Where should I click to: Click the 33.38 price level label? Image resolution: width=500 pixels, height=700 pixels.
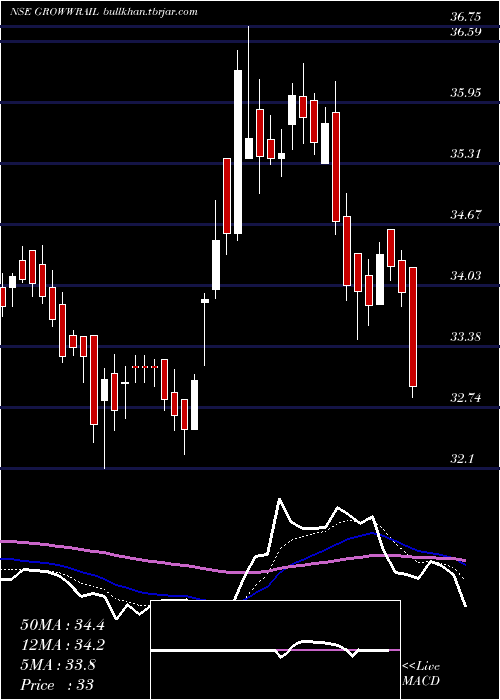466,337
